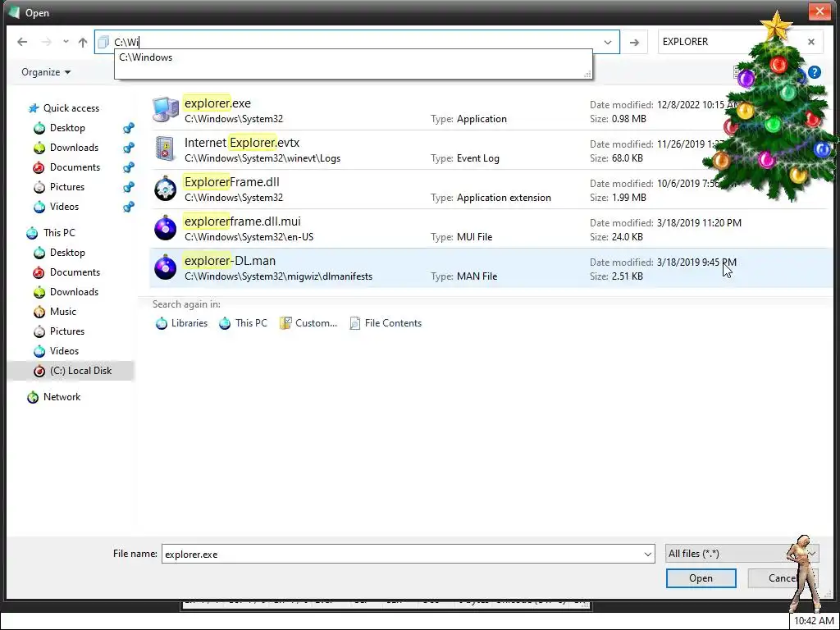Select explorerframe.dll.mui file name
Image resolution: width=840 pixels, height=630 pixels.
[x=243, y=221]
